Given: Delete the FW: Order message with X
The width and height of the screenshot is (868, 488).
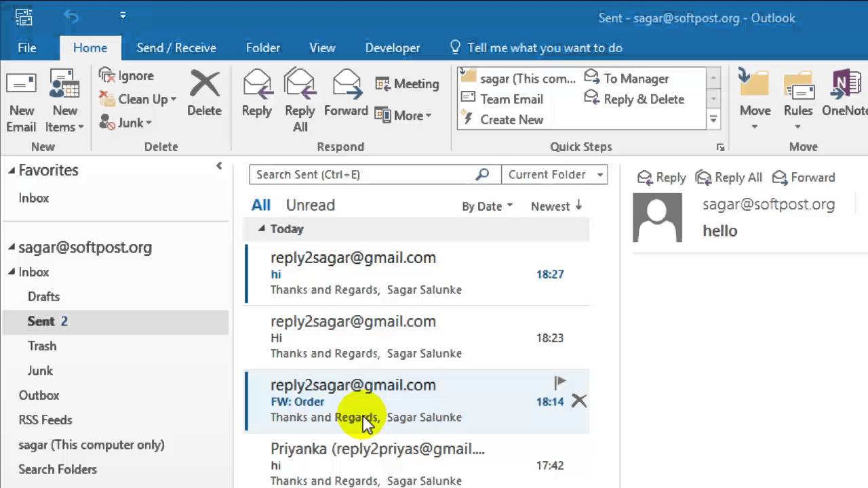Looking at the screenshot, I should (x=578, y=401).
